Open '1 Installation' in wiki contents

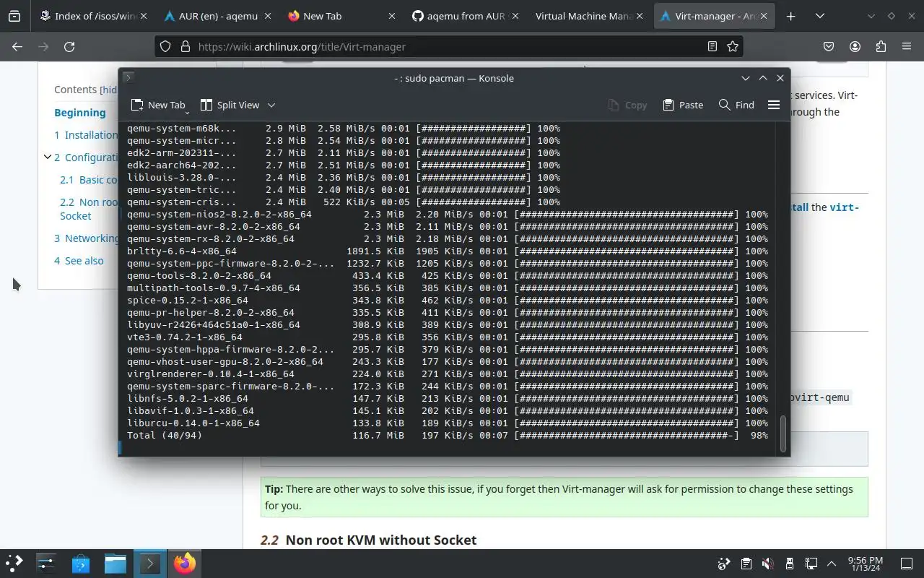coord(86,134)
